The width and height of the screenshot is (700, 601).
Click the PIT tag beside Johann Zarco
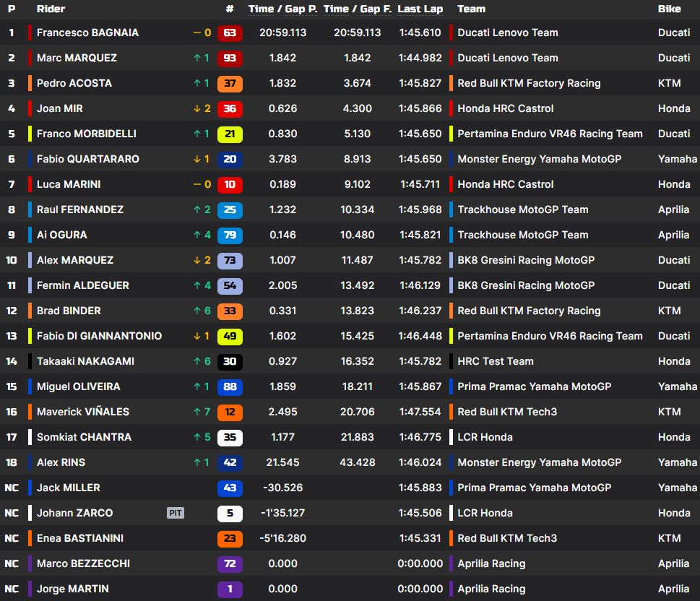coord(176,513)
